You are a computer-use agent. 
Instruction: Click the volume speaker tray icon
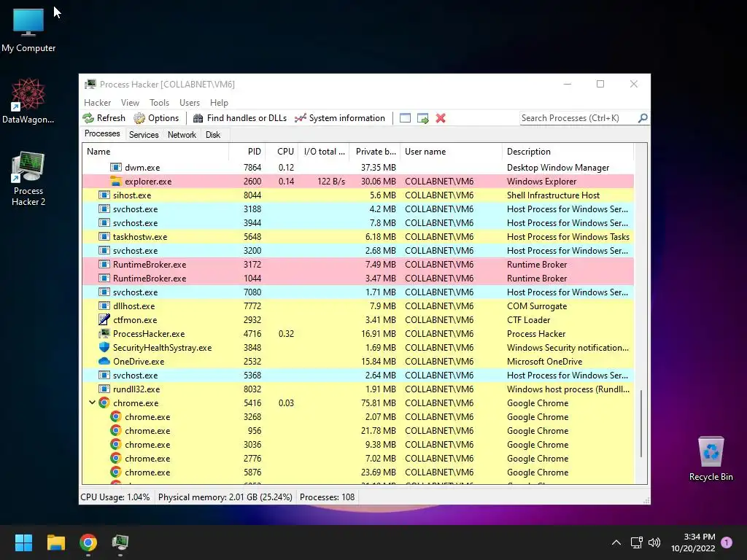coord(654,542)
